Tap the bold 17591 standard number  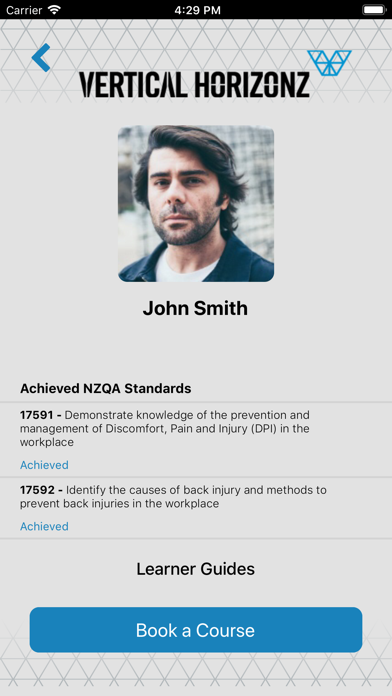pos(38,415)
